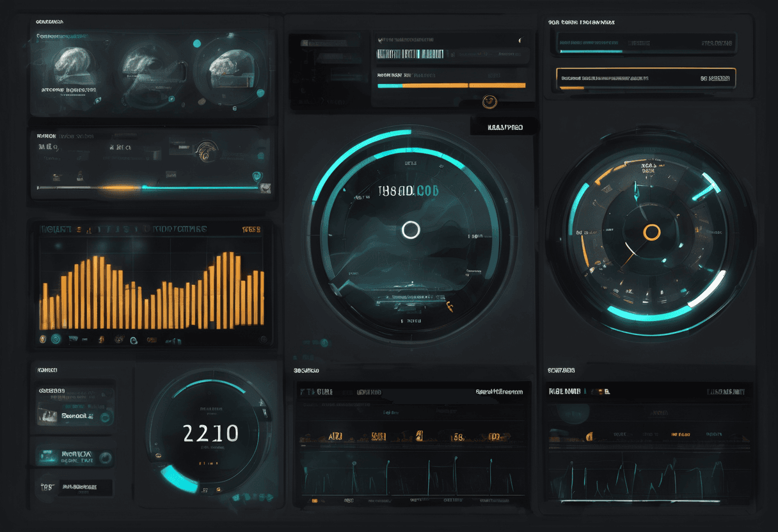
Task: Select the orange-outlined row in the top-right panel
Action: 646,78
